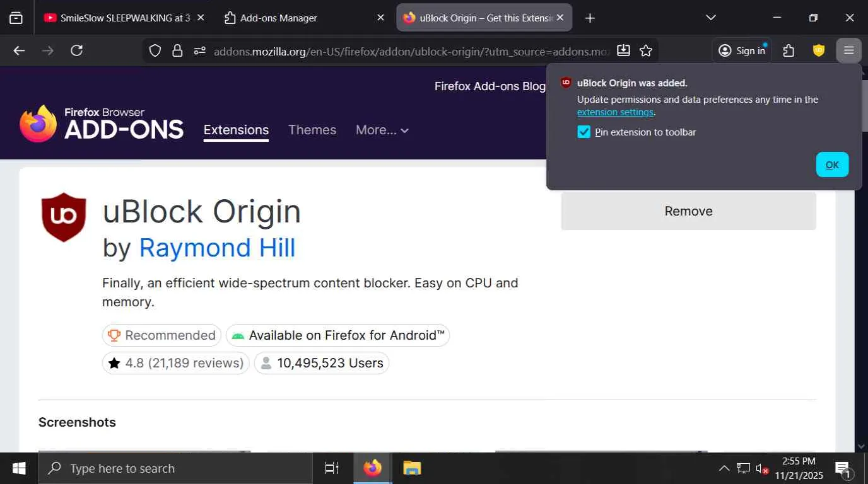Focus the address bar URL field

(410, 51)
